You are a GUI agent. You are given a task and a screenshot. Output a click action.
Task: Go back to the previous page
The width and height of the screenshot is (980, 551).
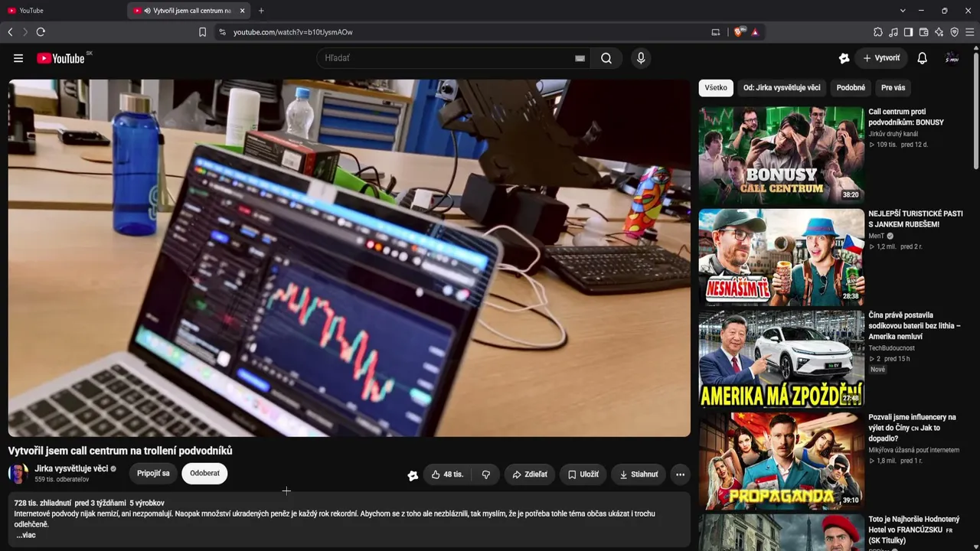click(10, 32)
